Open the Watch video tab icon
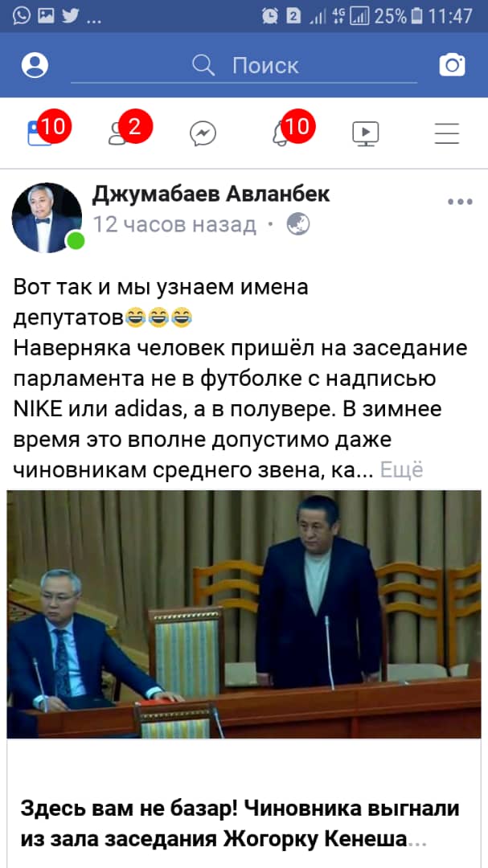This screenshot has width=488, height=868. click(366, 133)
